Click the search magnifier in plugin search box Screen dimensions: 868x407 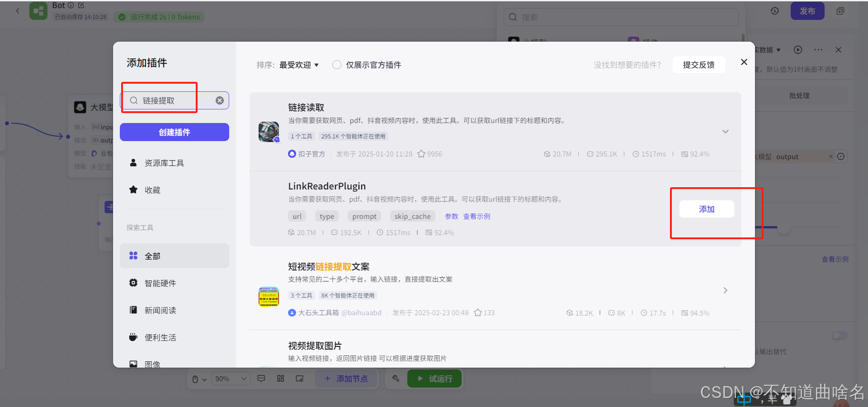tap(134, 100)
